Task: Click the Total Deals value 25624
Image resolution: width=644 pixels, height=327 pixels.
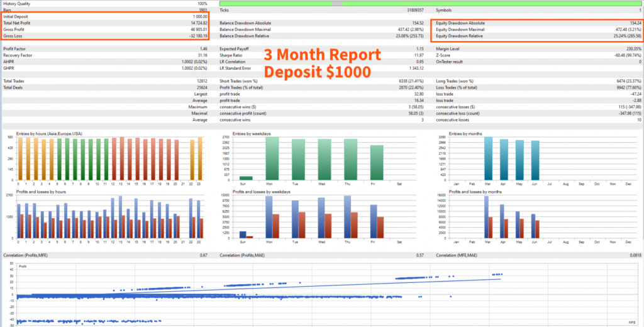Action: click(202, 88)
